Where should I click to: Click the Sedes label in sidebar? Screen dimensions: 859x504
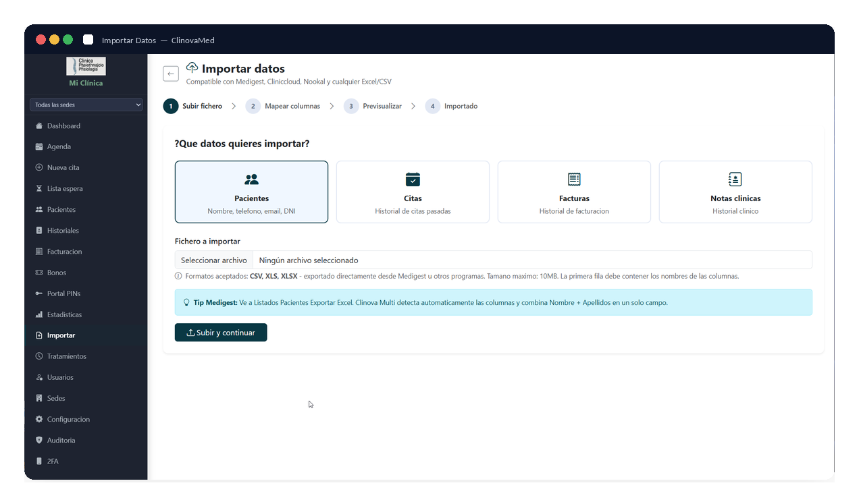[x=56, y=398]
